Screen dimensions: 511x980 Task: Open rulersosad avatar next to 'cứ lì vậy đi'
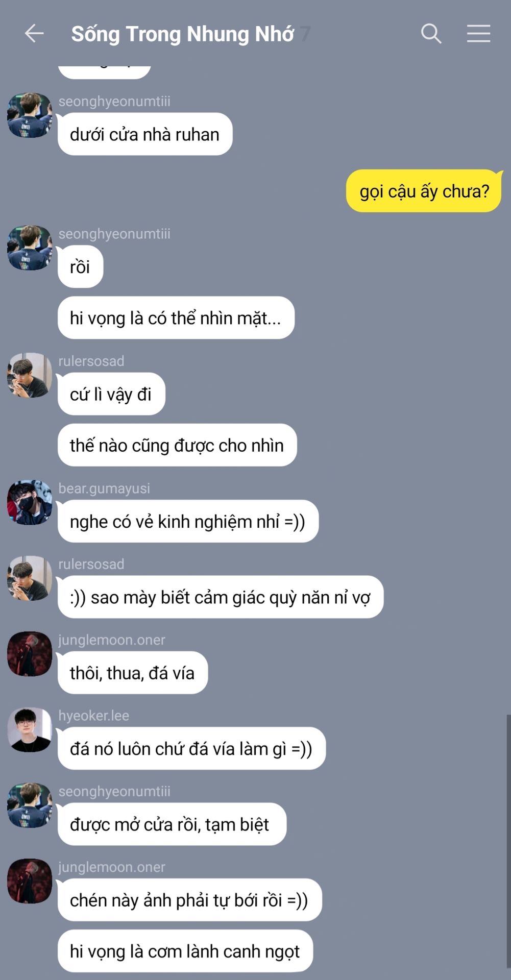(x=30, y=375)
